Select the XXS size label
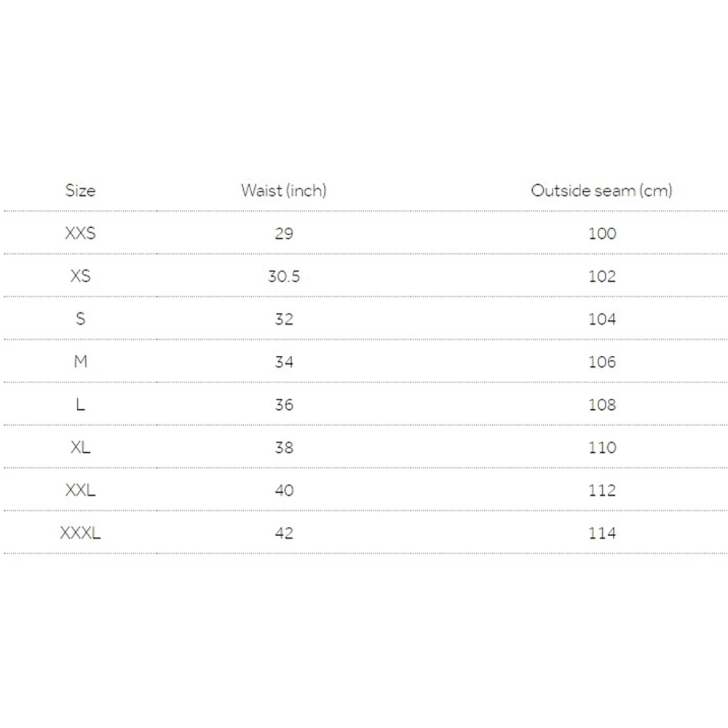728x728 pixels. pos(80,234)
